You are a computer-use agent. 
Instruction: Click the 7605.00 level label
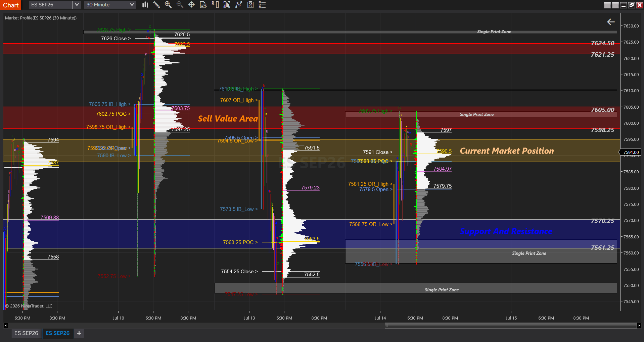click(x=602, y=110)
